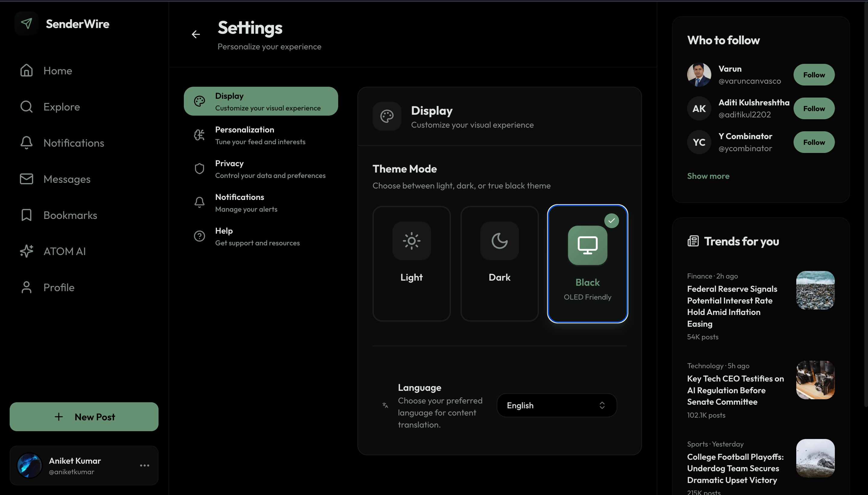
Task: Click the Bookmarks icon in sidebar
Action: 26,215
